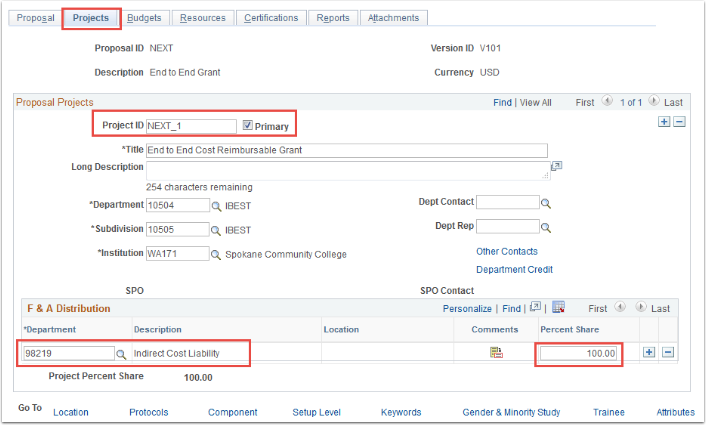
Task: Go to the Resources tab
Action: [x=203, y=18]
